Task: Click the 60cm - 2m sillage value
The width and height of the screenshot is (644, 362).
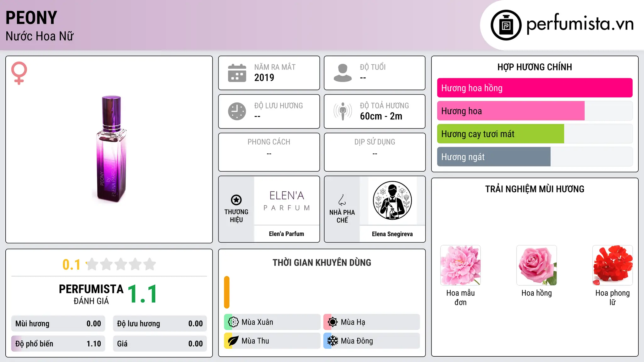Action: tap(381, 116)
